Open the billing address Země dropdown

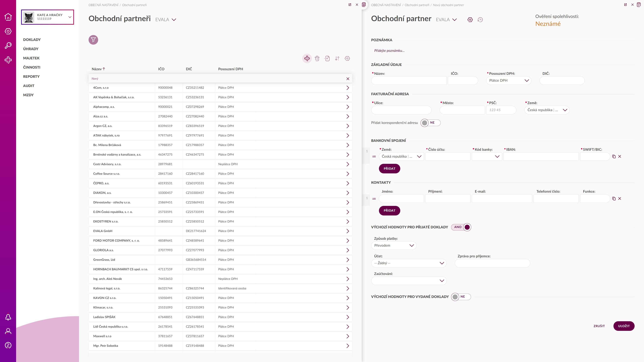click(x=547, y=110)
